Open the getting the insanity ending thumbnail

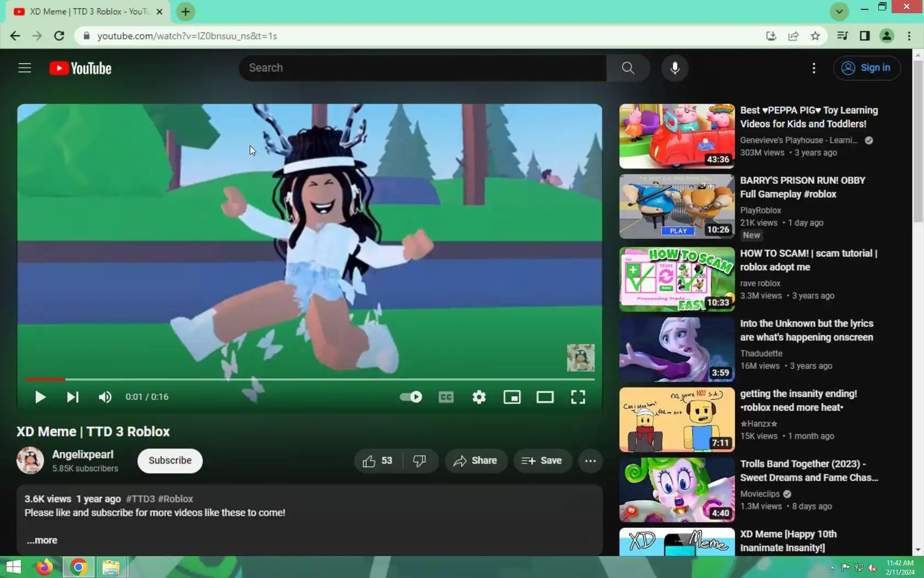click(x=677, y=419)
